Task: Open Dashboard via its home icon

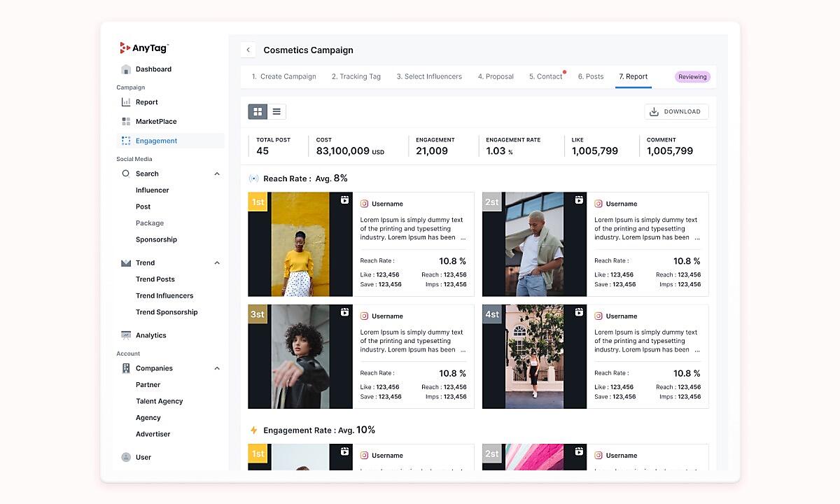Action: pos(126,69)
